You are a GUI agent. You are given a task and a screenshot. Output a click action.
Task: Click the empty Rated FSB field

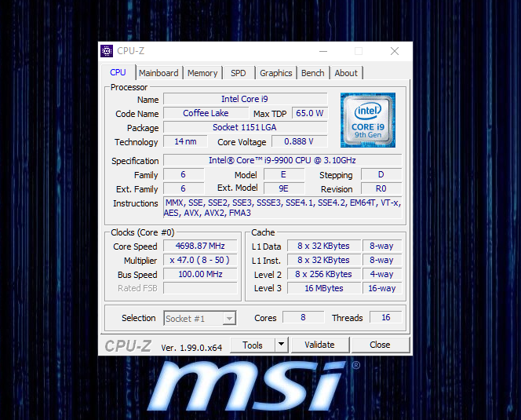(x=200, y=288)
